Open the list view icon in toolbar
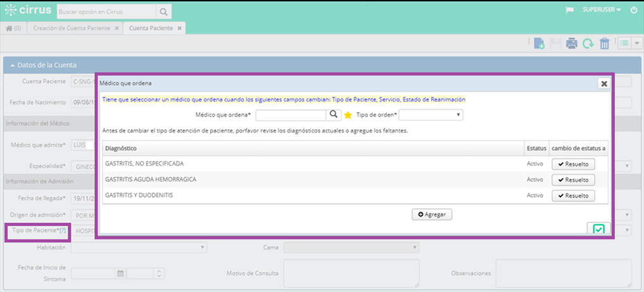The image size is (644, 292). [x=625, y=43]
